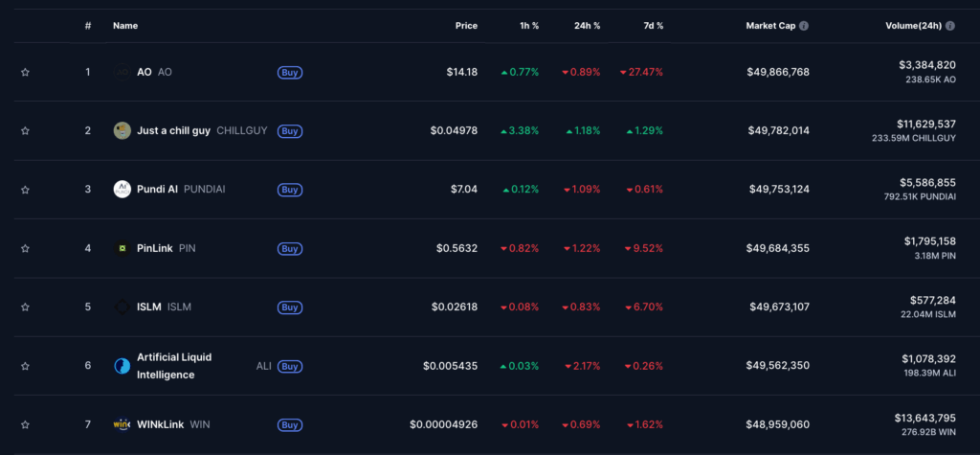
Task: Select ISLM price $0.02618
Action: tap(455, 307)
